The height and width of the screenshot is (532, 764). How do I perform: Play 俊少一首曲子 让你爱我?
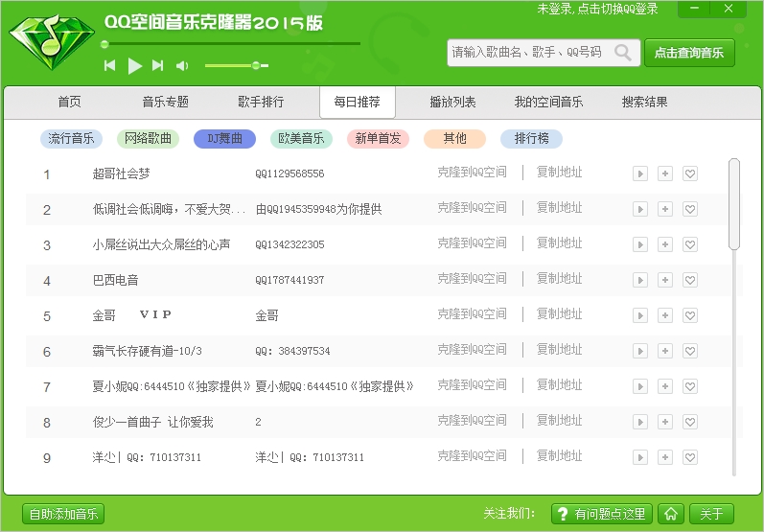pos(640,422)
